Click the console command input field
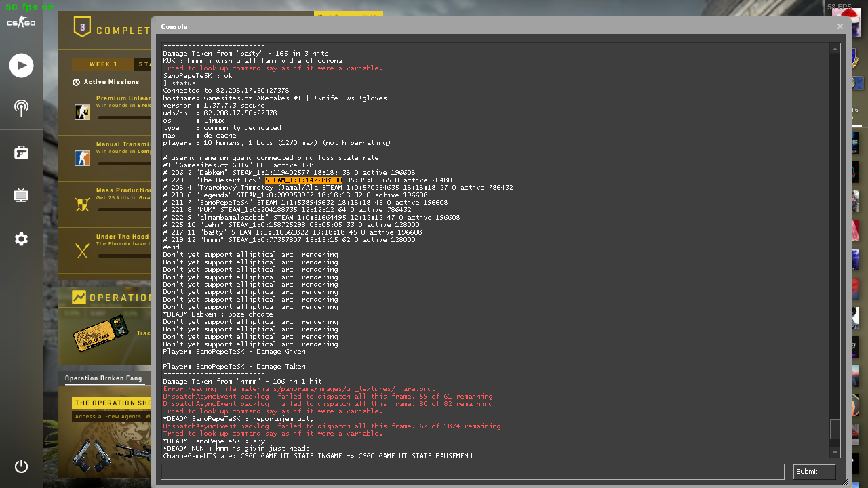The height and width of the screenshot is (488, 868). pyautogui.click(x=472, y=472)
